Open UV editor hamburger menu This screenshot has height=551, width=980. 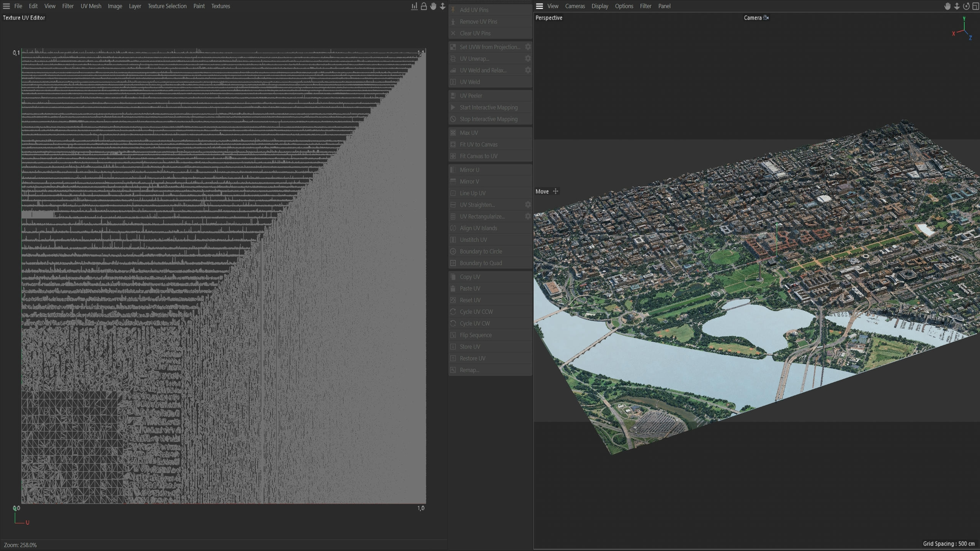[x=6, y=6]
